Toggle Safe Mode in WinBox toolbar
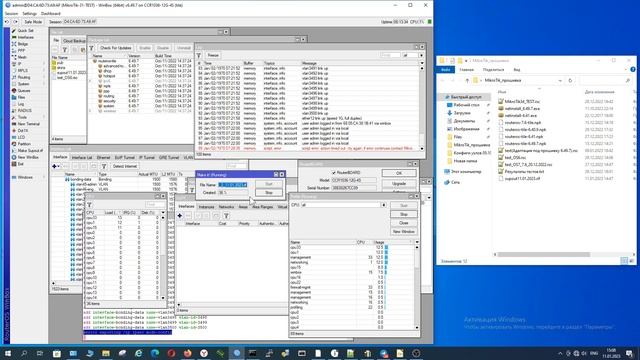The image size is (640, 360). (33, 22)
